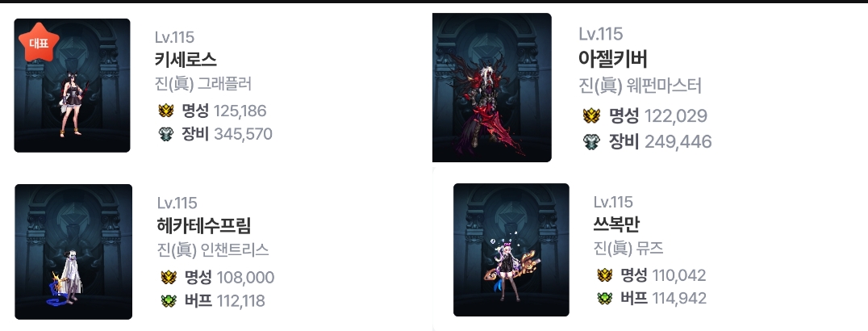Viewport: 868px width, 331px height.
Task: Open the 헤카테수프림 character portrait
Action: 73,252
